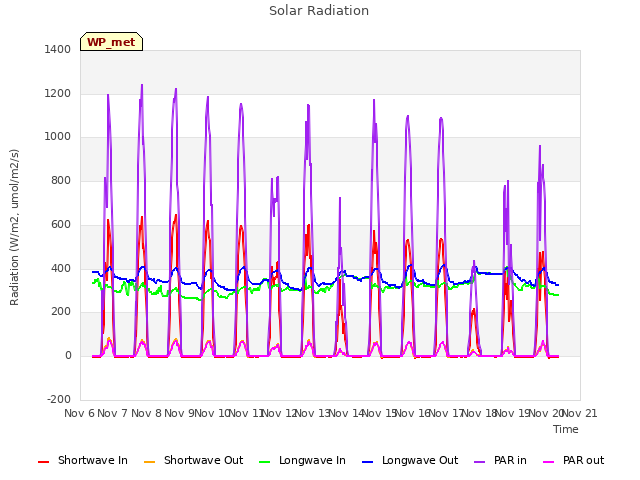Viewport: 640px width, 480px height.
Task: Select Longwave In legend entry
Action: point(302,460)
